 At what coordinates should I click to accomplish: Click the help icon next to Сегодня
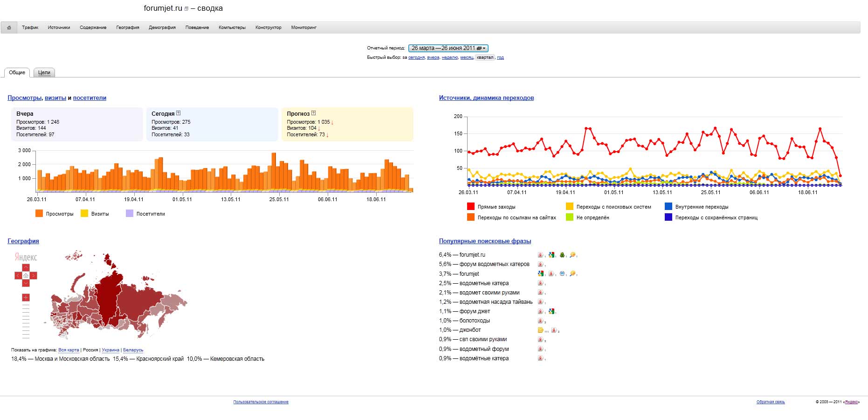(x=178, y=113)
